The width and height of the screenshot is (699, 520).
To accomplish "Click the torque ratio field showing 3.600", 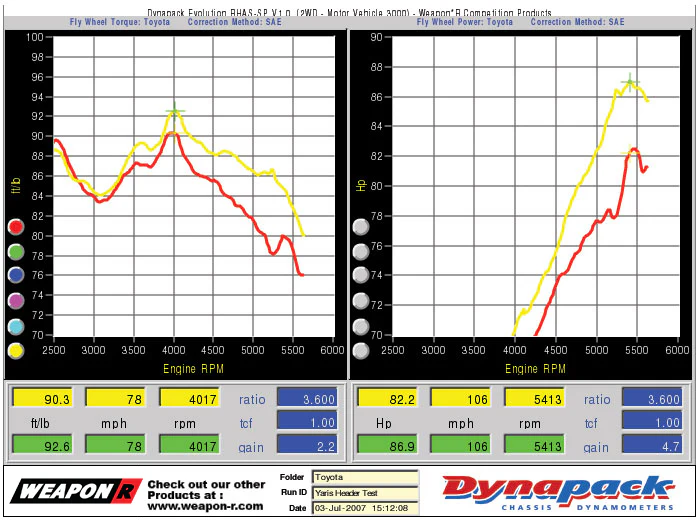I will pos(307,398).
